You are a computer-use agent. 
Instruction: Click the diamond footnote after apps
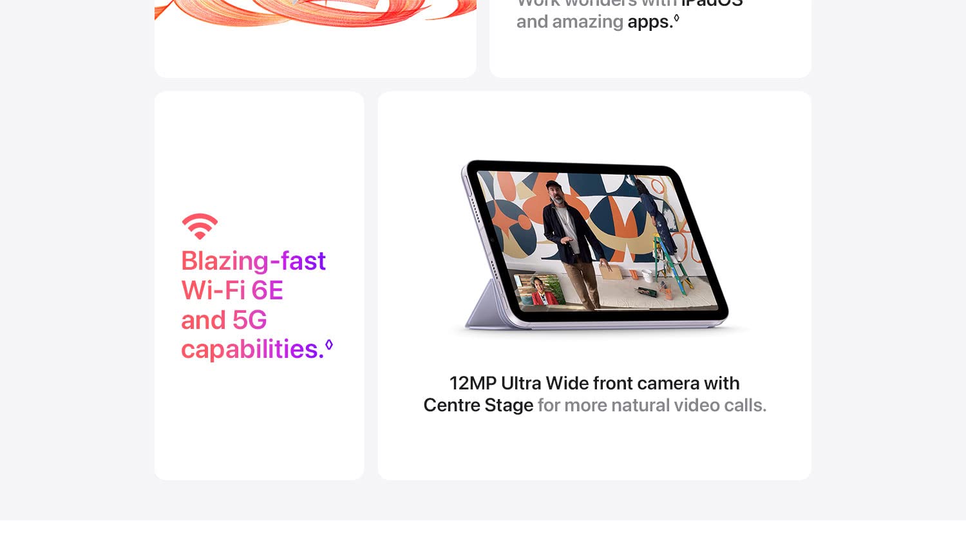point(676,18)
